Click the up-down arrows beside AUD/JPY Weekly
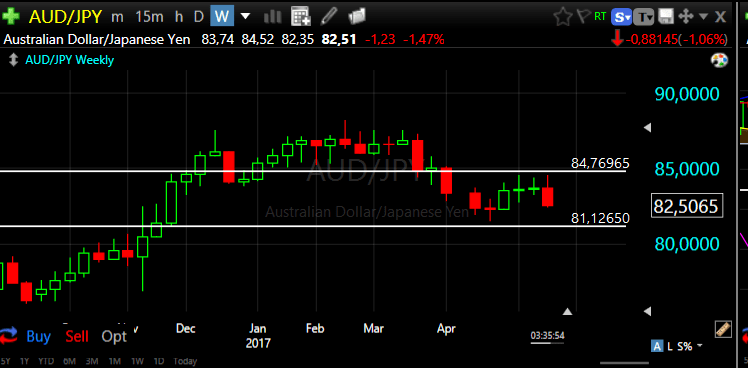This screenshot has height=368, width=748. [13, 60]
